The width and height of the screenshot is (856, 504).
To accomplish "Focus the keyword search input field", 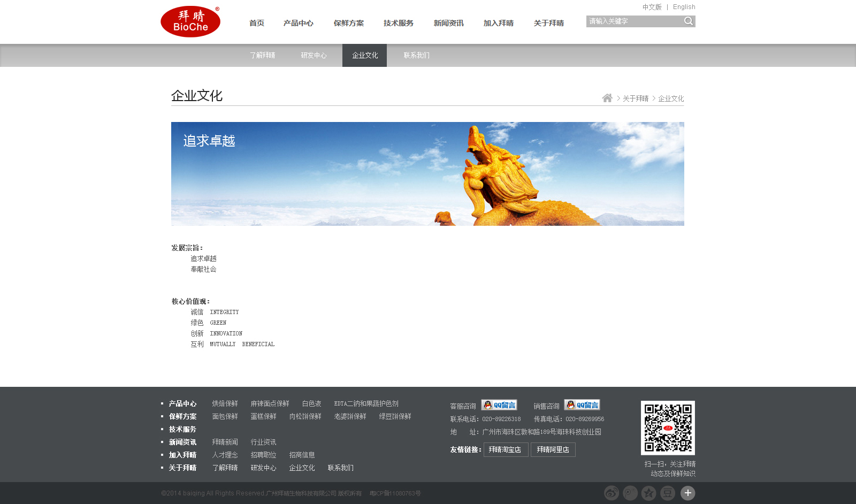I will (x=635, y=21).
